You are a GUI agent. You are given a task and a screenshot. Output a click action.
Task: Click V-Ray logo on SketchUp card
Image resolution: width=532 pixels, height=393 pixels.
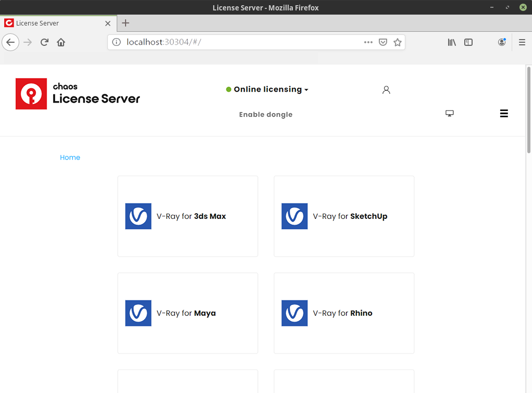coord(294,216)
